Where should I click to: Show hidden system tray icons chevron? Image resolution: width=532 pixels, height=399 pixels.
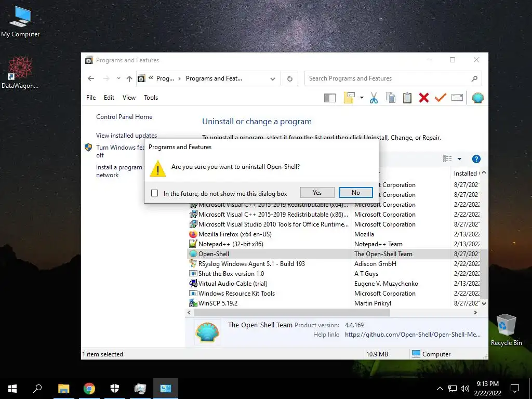click(440, 389)
